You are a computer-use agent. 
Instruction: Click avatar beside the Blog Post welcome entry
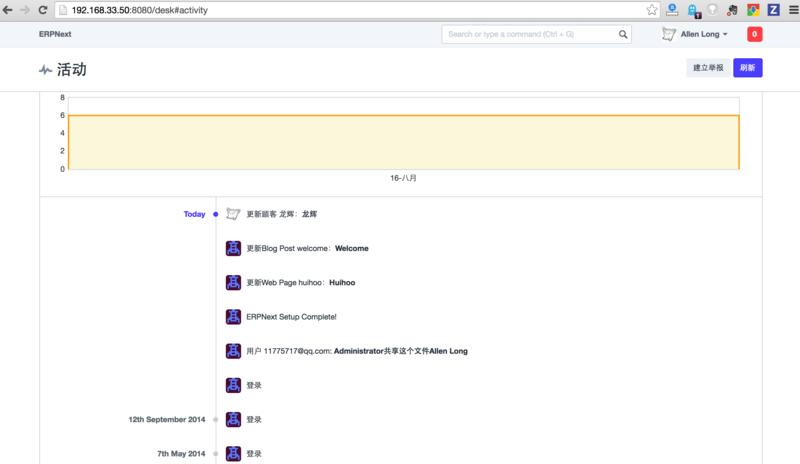[x=233, y=248]
